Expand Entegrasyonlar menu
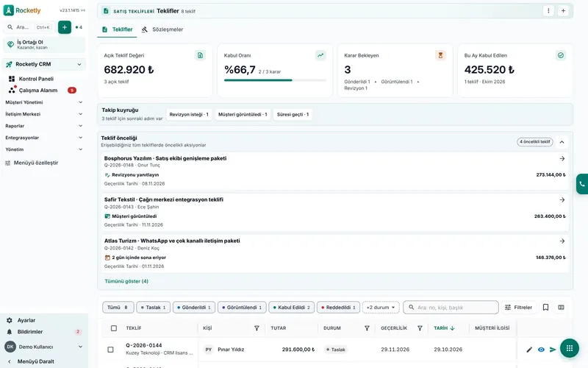This screenshot has height=368, width=588. [x=43, y=138]
